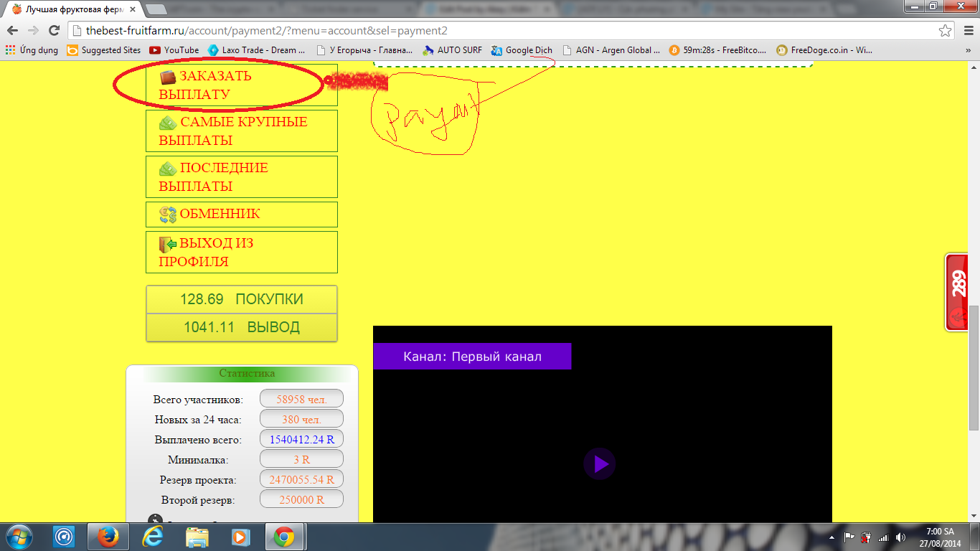The image size is (980, 551).
Task: Click the 1041.11 ВЫВОД balance button
Action: click(x=242, y=327)
